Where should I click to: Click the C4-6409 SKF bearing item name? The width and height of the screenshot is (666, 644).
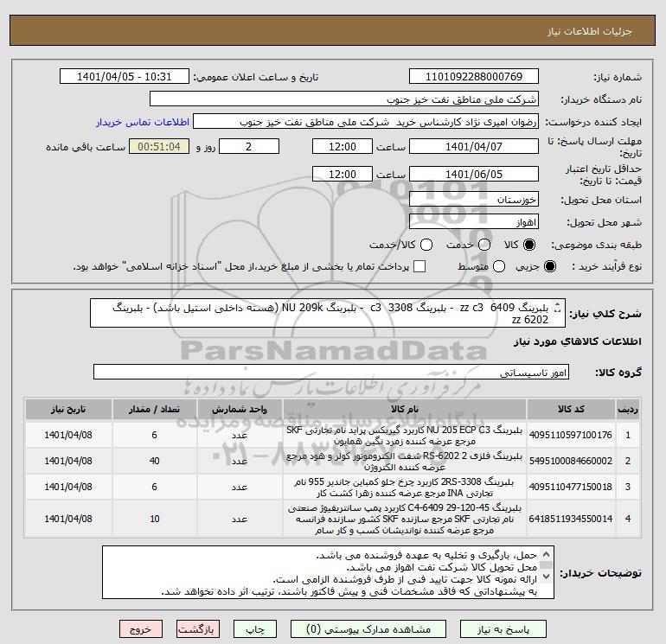point(405,519)
